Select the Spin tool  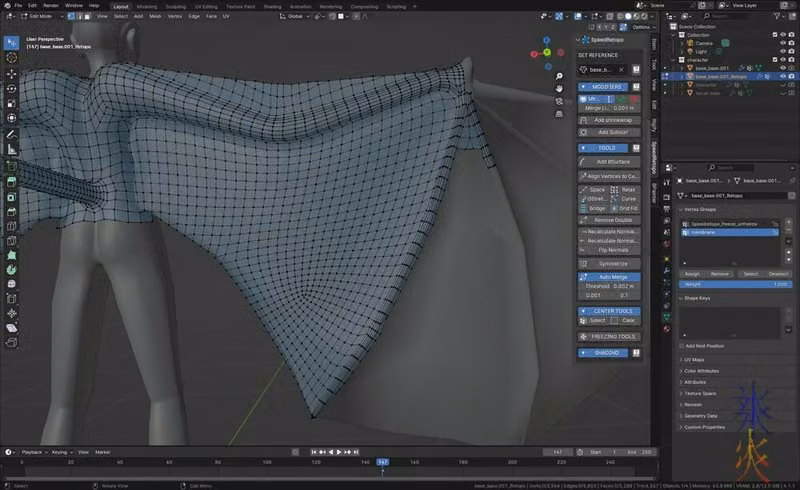(x=12, y=270)
